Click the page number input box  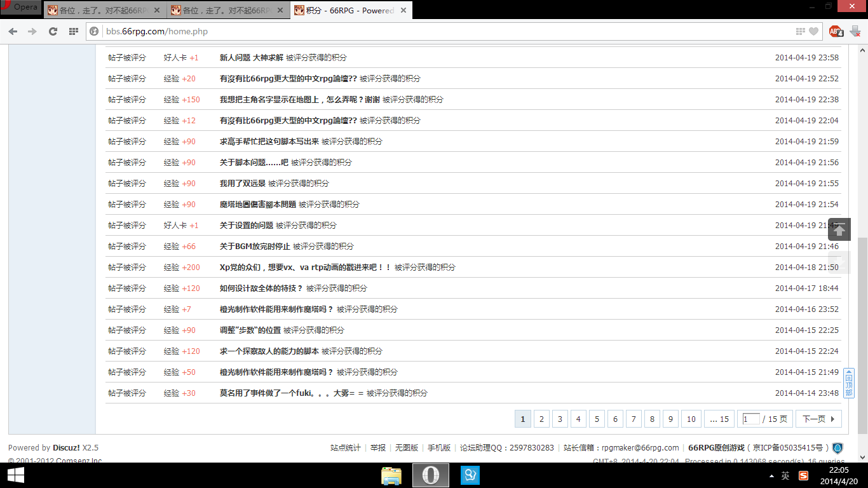pos(751,419)
